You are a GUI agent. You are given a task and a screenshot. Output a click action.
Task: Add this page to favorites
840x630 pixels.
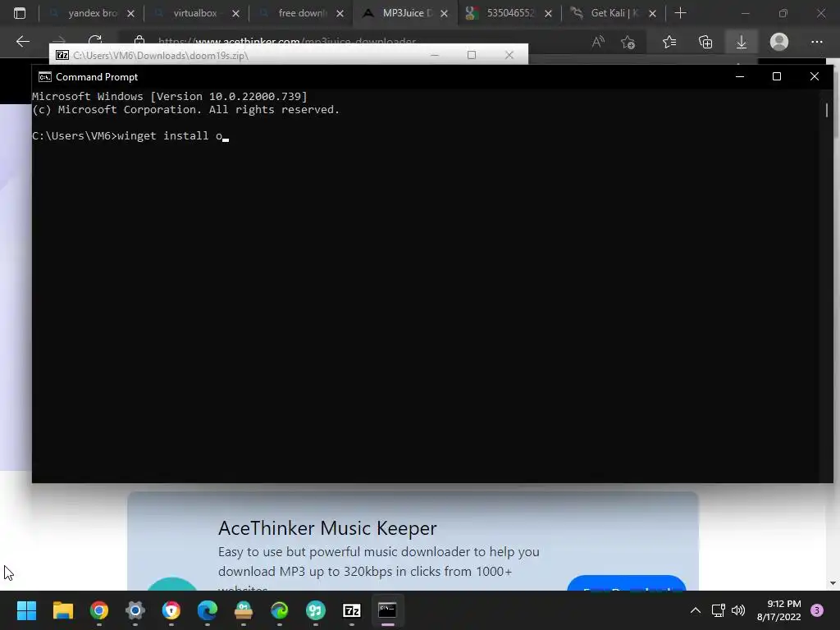point(628,42)
